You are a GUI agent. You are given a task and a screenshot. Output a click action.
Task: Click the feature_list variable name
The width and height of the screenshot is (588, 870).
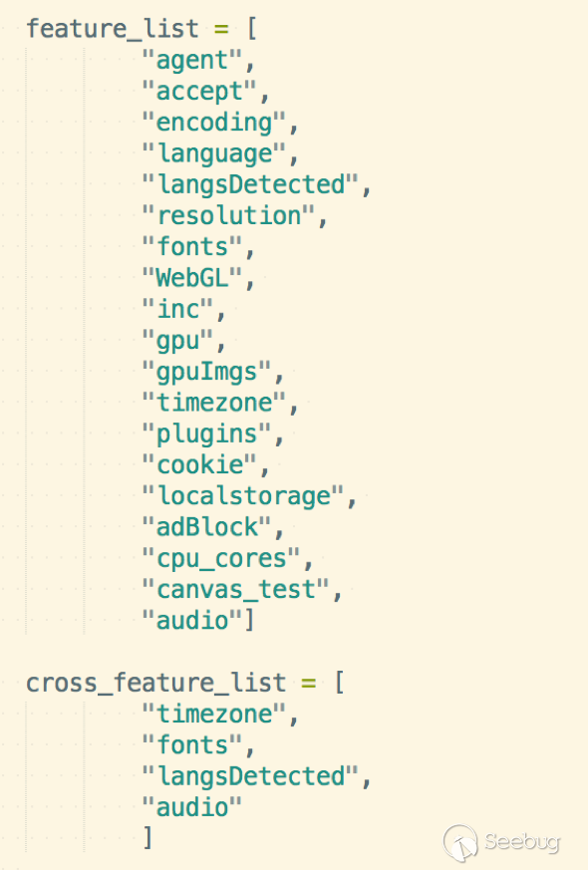point(113,29)
